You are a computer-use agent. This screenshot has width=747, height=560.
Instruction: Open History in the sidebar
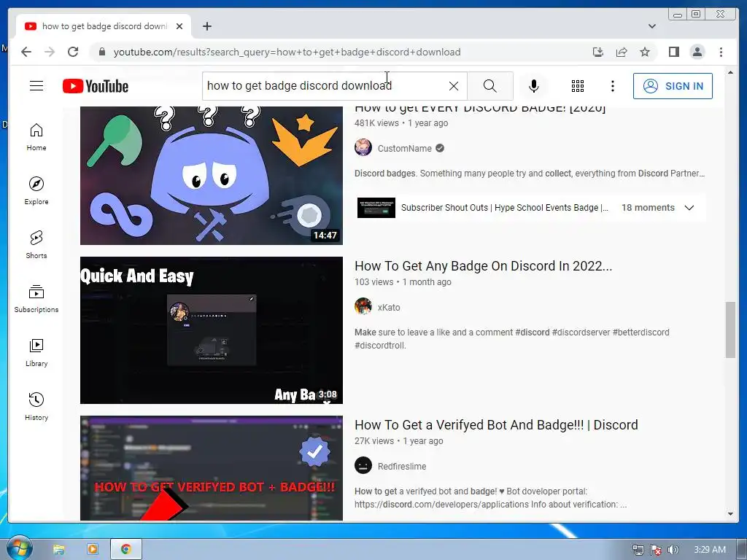[x=36, y=406]
